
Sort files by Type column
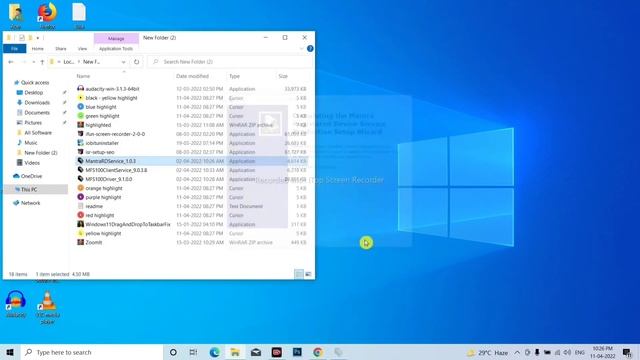pos(234,76)
